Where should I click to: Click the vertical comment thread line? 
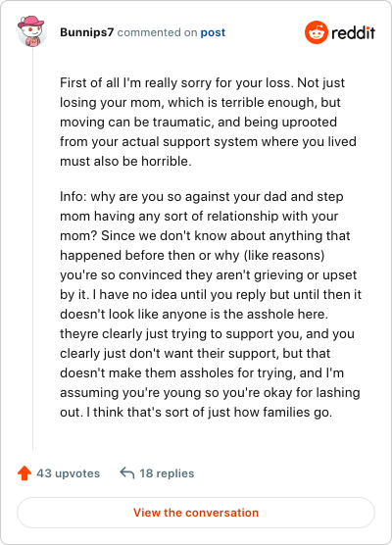[32, 249]
